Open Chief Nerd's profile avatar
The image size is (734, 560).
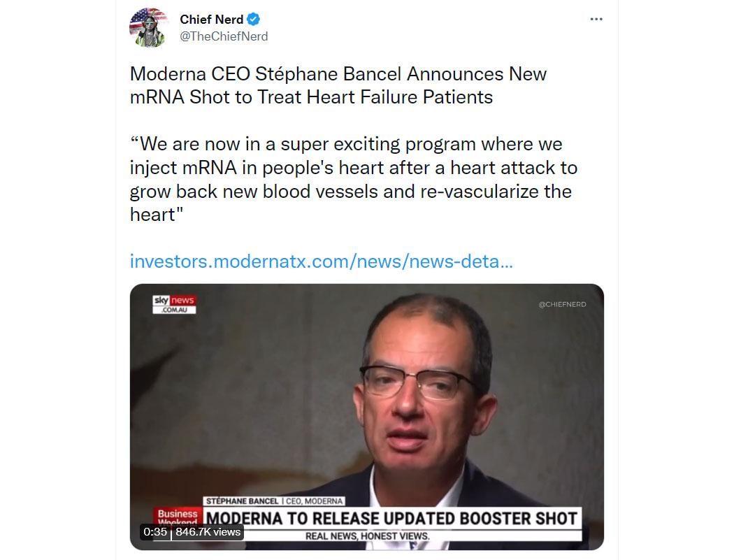click(148, 28)
